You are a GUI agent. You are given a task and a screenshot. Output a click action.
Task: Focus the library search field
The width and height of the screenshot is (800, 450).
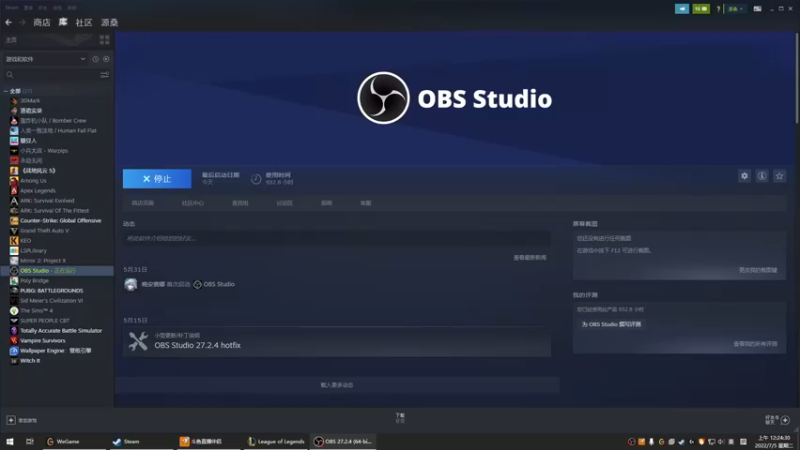click(51, 75)
